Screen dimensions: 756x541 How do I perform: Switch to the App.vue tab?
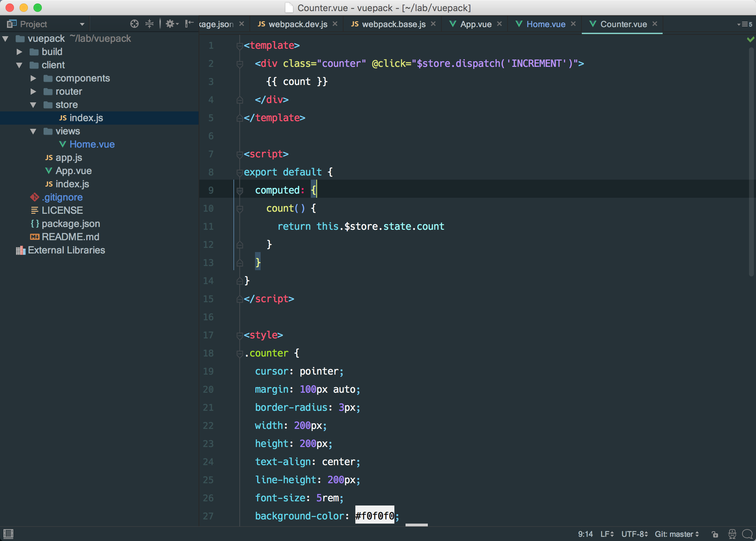476,24
